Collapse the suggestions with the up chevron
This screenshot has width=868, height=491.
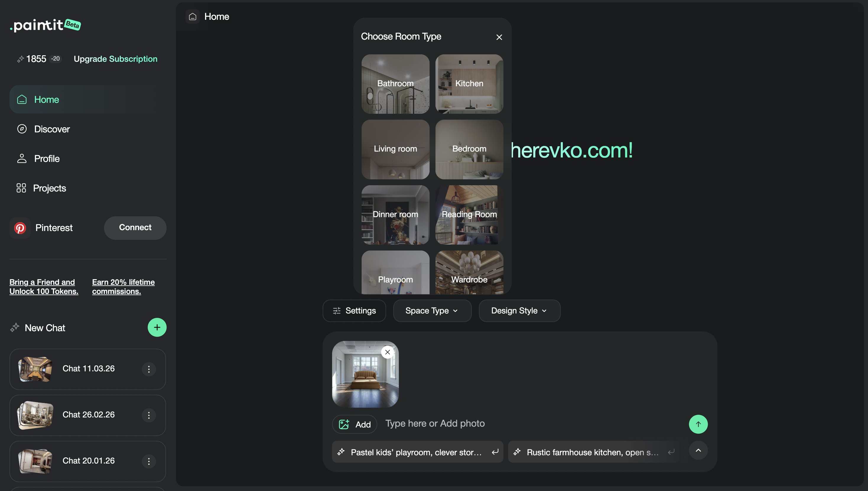click(x=698, y=450)
